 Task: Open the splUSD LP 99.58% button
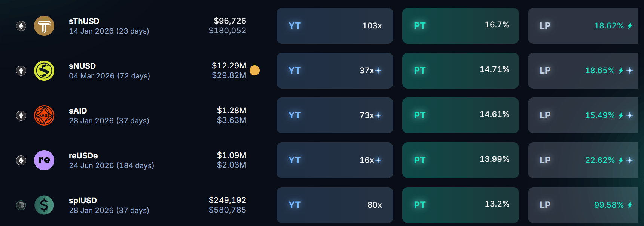[583, 205]
